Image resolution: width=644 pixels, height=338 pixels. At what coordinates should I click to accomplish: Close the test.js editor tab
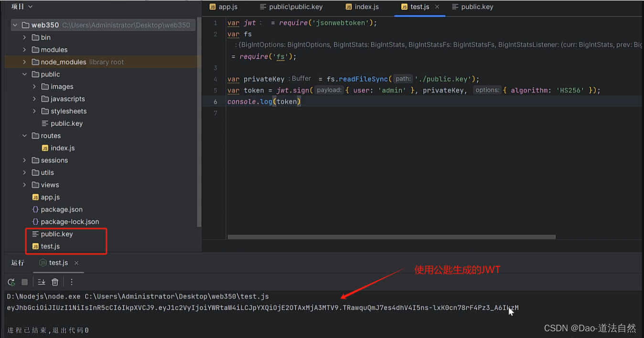(x=437, y=7)
